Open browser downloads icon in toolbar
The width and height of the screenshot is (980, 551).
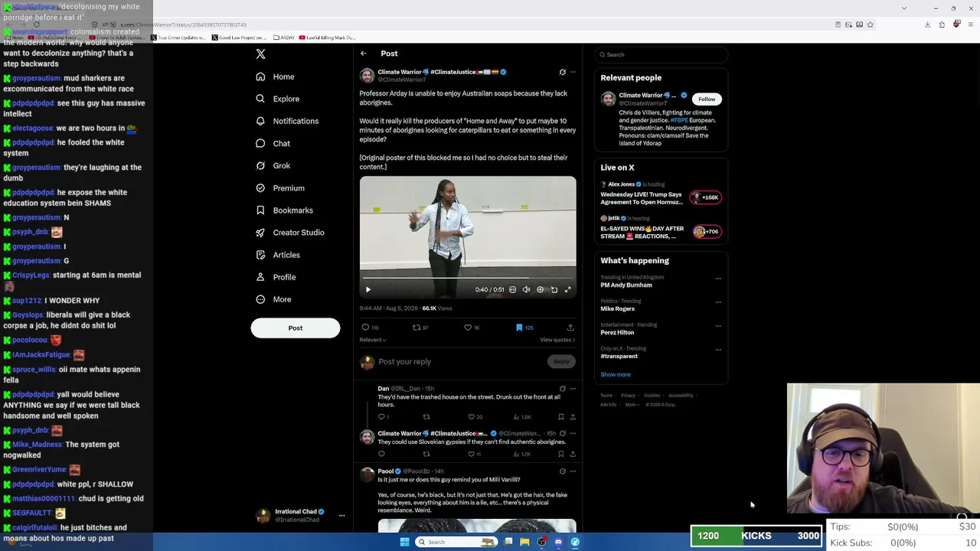927,24
